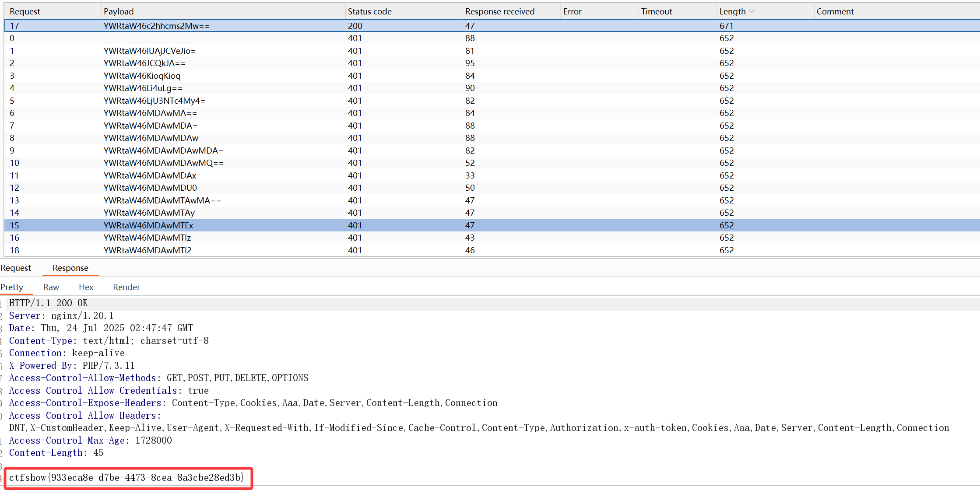Switch to the Request tab
Screen dimensions: 980x490
point(16,268)
